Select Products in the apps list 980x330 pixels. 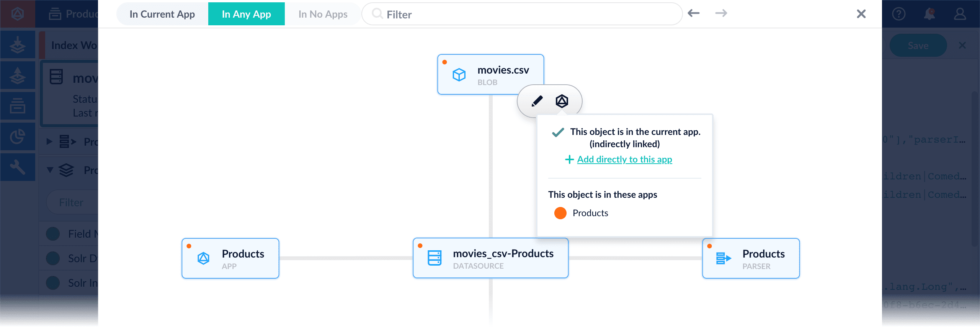coord(590,213)
